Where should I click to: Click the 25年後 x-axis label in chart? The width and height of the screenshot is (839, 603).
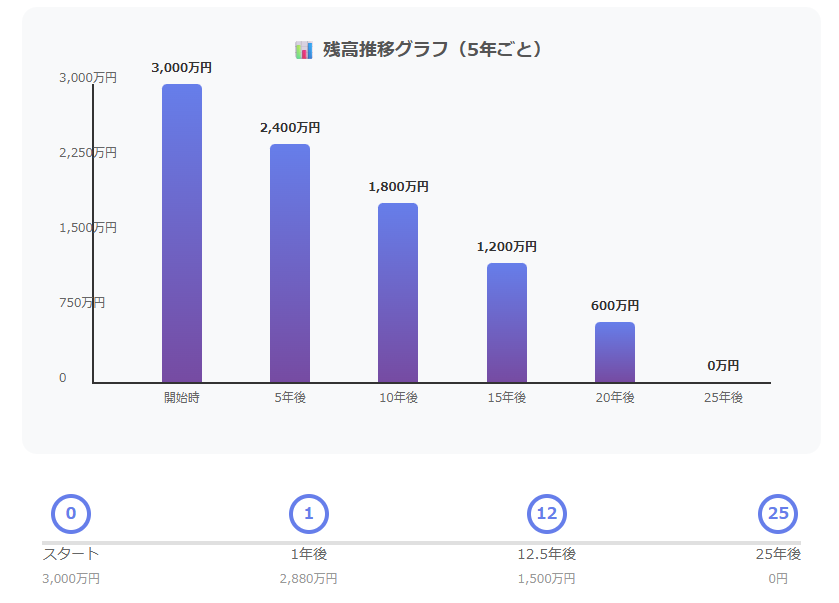[x=723, y=398]
